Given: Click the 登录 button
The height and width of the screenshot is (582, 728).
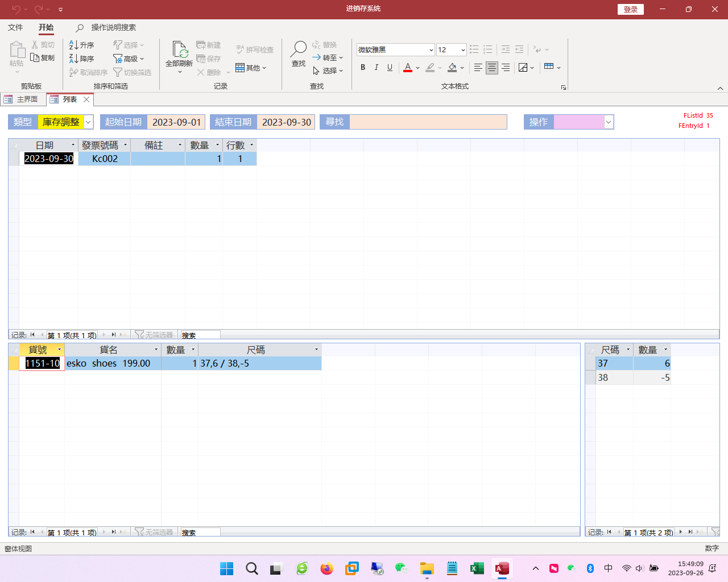Looking at the screenshot, I should click(x=630, y=9).
